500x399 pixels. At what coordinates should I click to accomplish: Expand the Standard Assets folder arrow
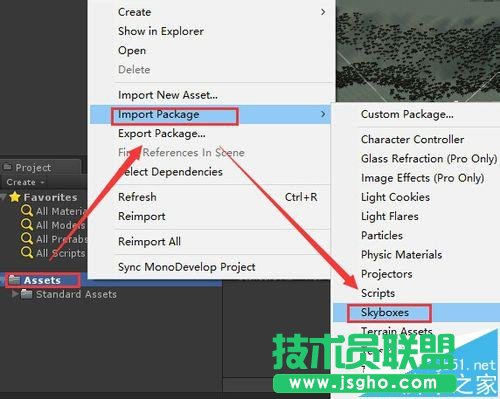pos(15,294)
